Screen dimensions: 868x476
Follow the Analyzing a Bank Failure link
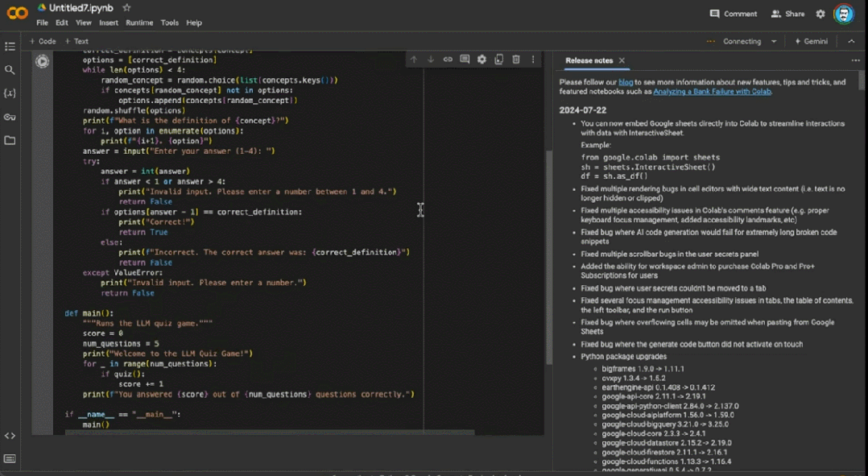(712, 92)
